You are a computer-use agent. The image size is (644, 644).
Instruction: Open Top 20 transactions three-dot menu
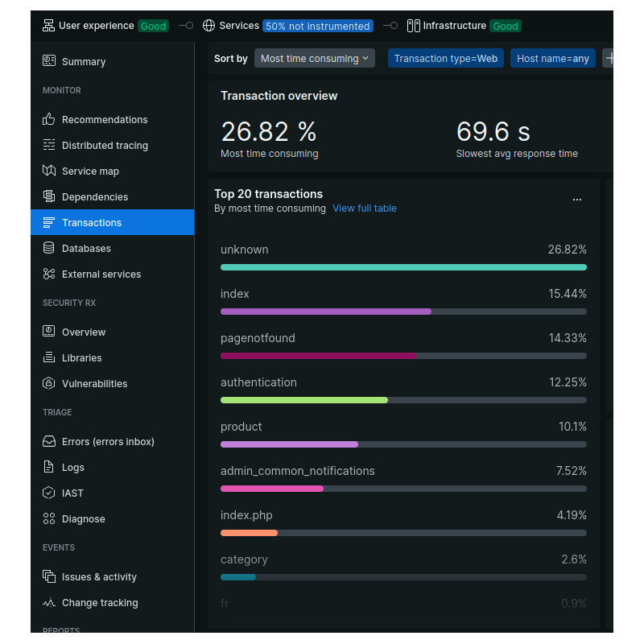coord(576,200)
